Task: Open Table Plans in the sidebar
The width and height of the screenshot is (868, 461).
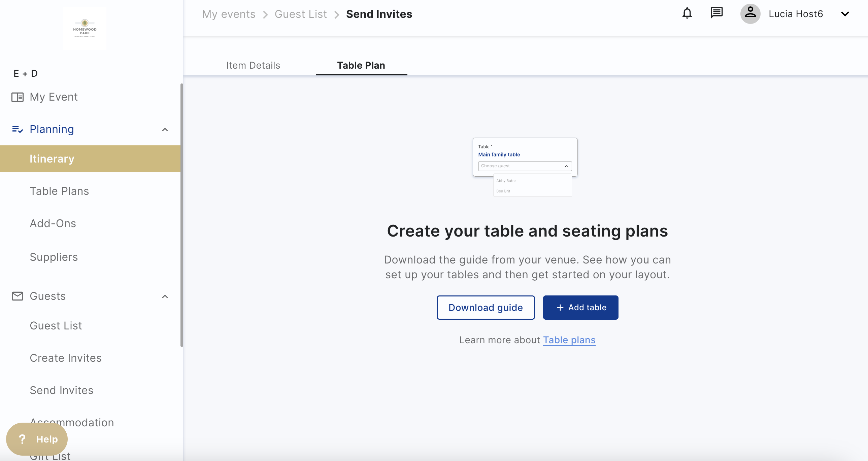Action: click(59, 191)
